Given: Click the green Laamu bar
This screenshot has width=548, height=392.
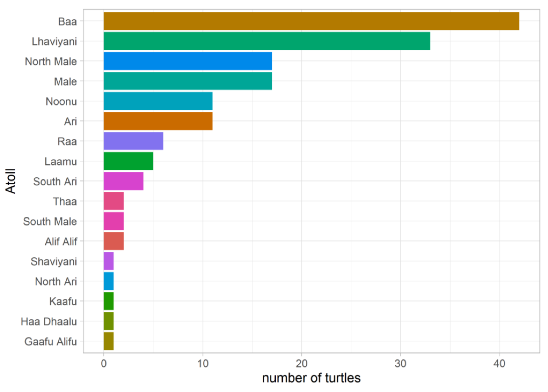Looking at the screenshot, I should (x=128, y=161).
